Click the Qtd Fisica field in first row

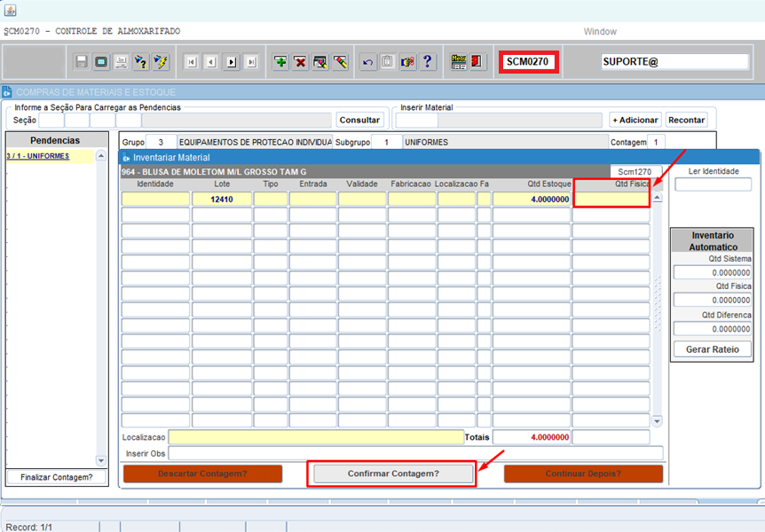tap(611, 199)
